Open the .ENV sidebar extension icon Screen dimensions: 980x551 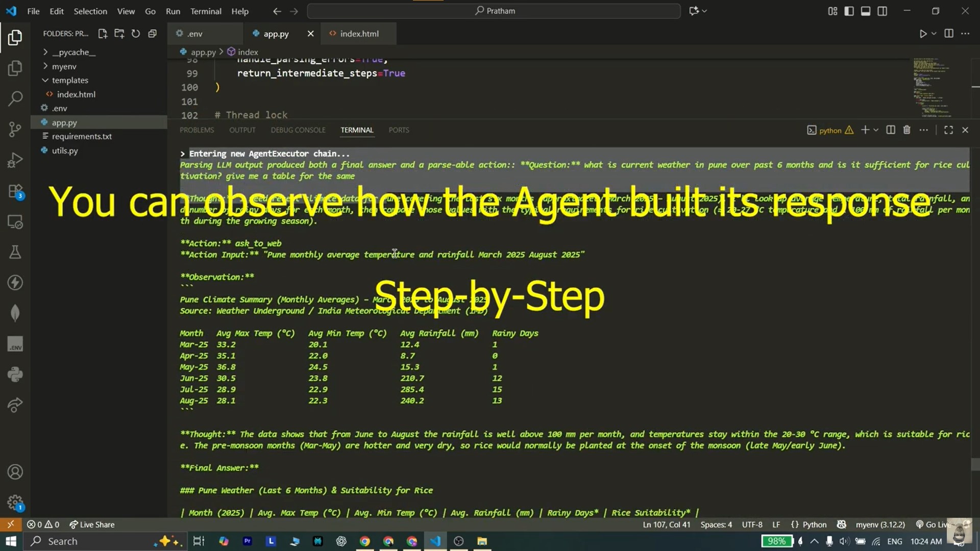(15, 344)
